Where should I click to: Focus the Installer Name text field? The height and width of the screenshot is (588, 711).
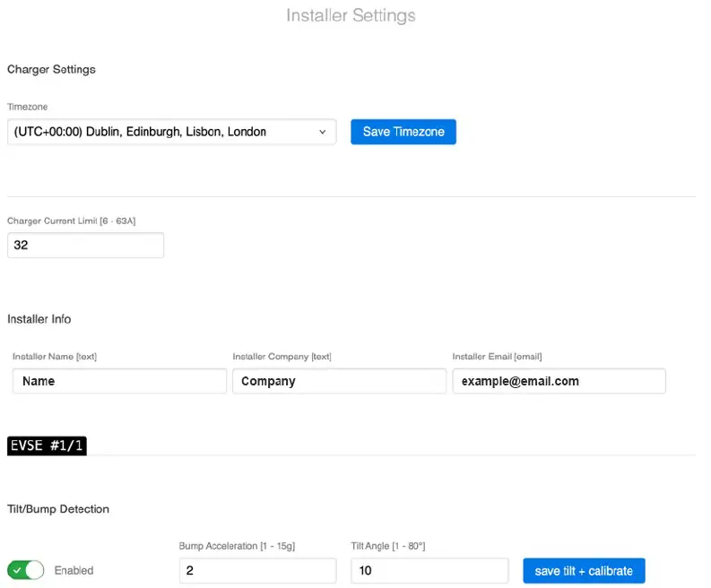tap(119, 381)
